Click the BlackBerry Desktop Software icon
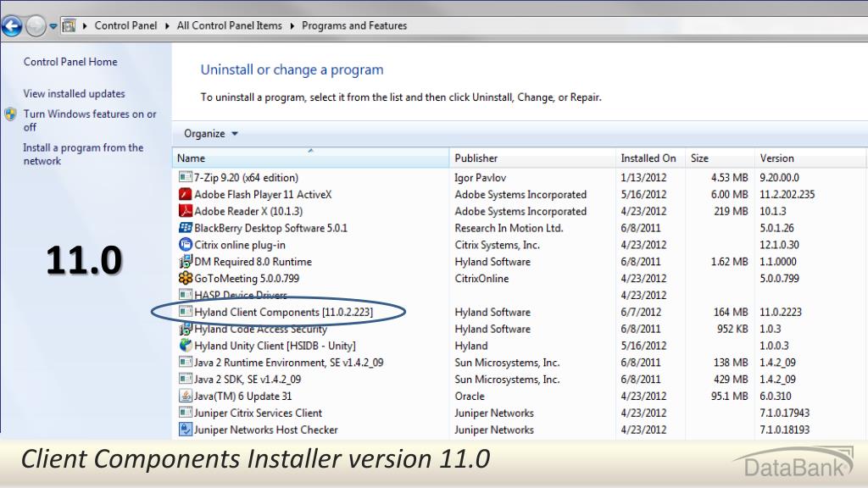 click(186, 227)
